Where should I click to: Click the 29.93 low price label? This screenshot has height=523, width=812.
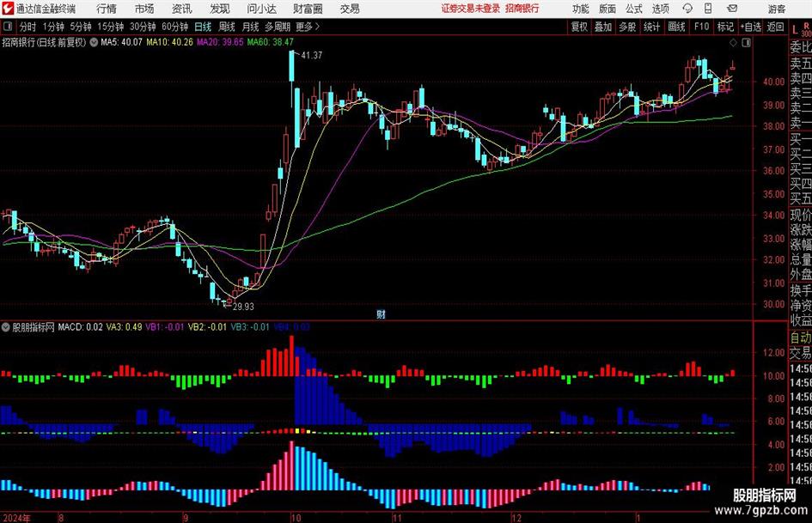click(x=243, y=307)
